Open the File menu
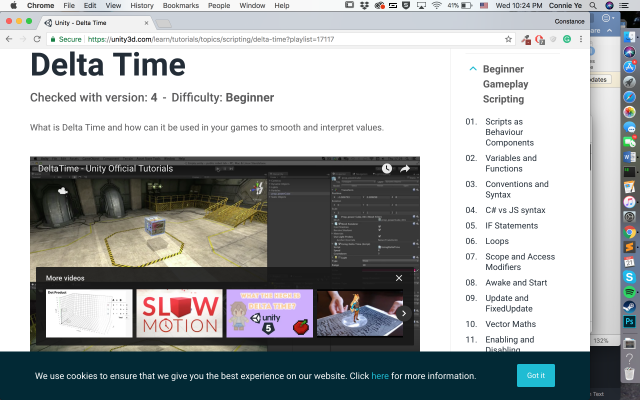This screenshot has height=400, width=640. click(69, 5)
